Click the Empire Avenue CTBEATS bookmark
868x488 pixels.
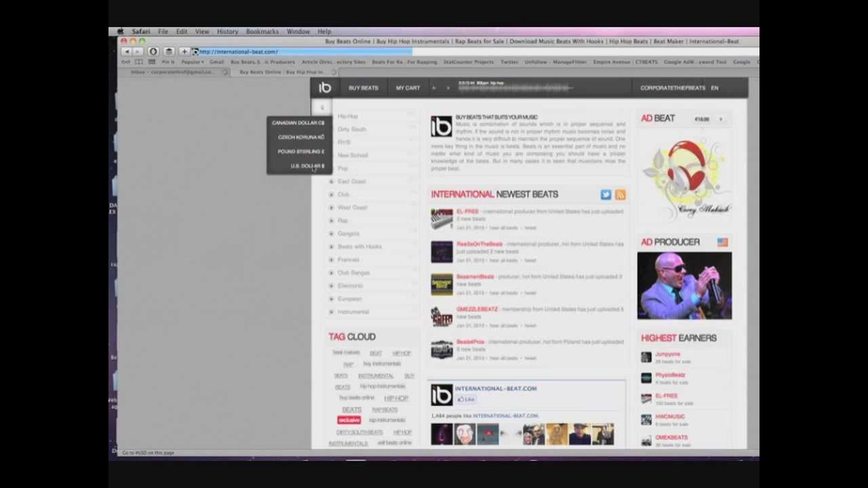625,62
